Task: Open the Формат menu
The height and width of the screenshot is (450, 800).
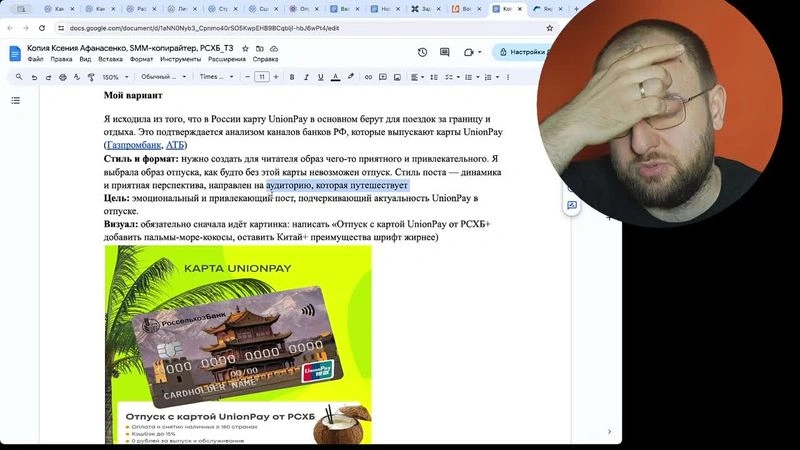Action: 141,59
